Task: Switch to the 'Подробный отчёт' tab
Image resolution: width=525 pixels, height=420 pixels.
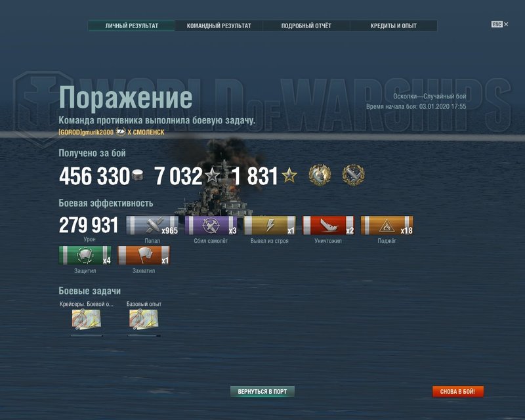Action: click(306, 26)
